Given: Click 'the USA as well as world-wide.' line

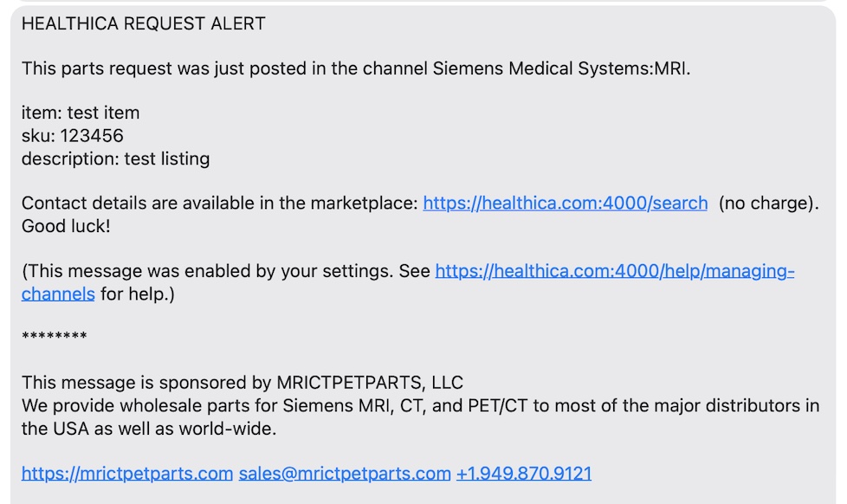Looking at the screenshot, I should pyautogui.click(x=149, y=429).
